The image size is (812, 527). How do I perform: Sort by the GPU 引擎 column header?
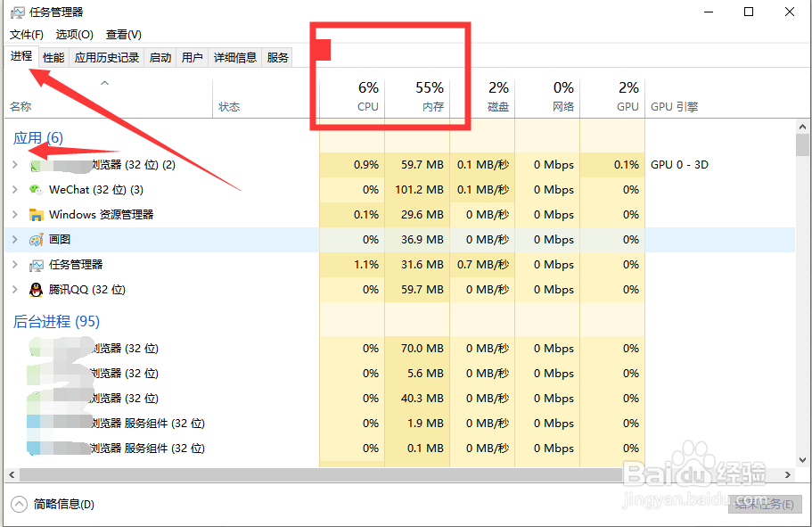click(x=720, y=98)
